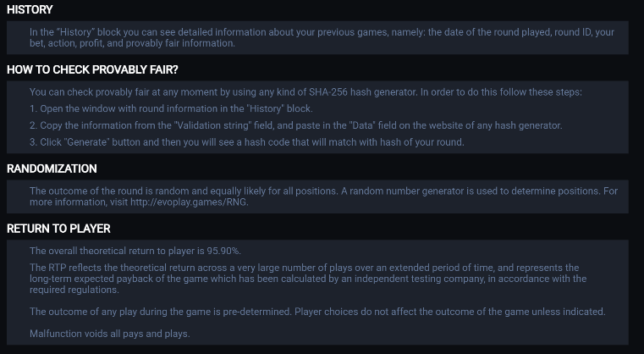This screenshot has width=644, height=354.
Task: Click the paragraph describing the History block
Action: (322, 37)
